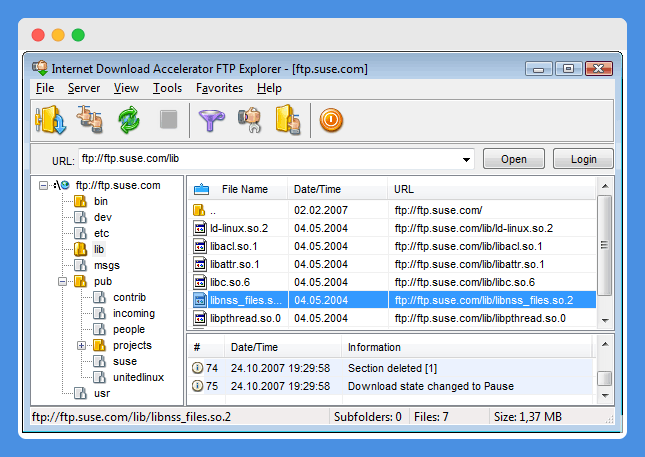This screenshot has height=457, width=645.
Task: Click the folder with hand toolbar icon
Action: [288, 120]
